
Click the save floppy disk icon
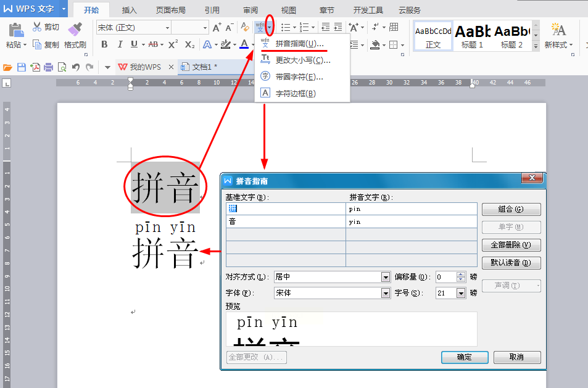[22, 67]
